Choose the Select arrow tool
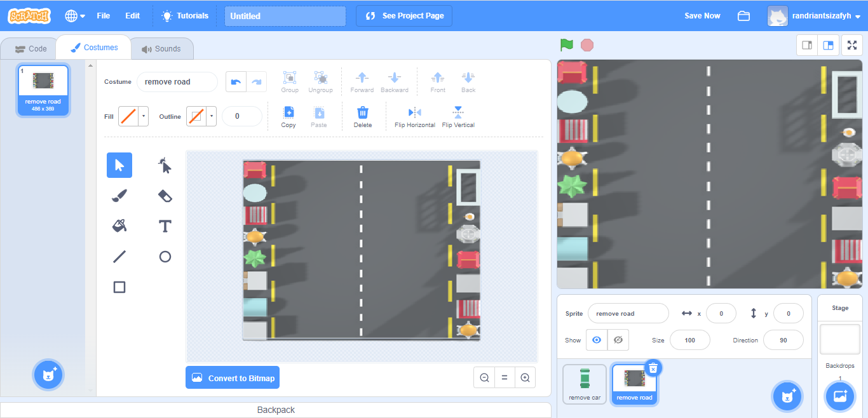Screen dimensions: 868x418 click(119, 165)
